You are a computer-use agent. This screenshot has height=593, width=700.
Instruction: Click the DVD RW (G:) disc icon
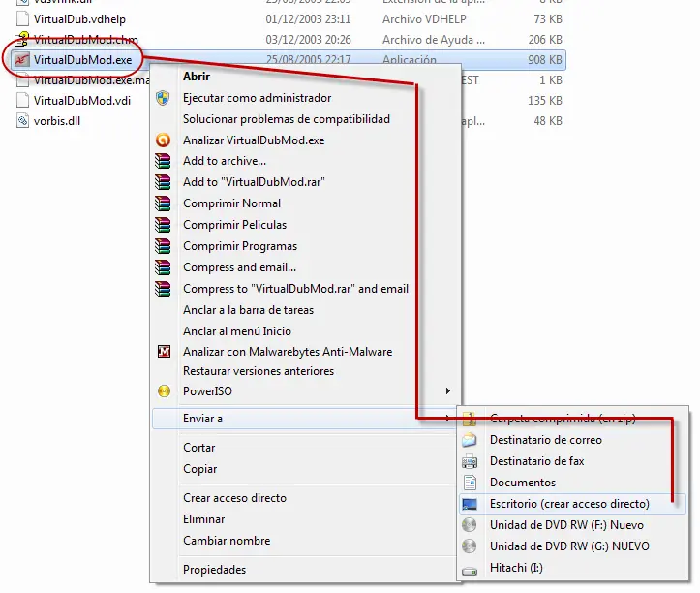click(470, 546)
